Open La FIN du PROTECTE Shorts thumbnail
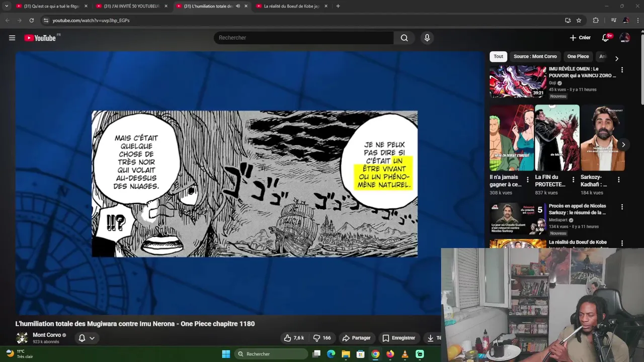Viewport: 644px width, 362px height. [x=557, y=138]
